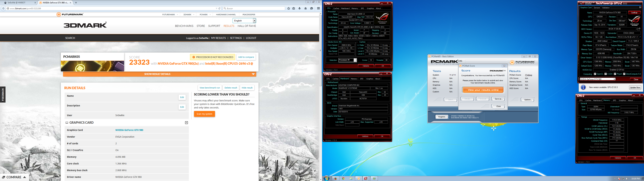Toggle the DirectCompute 5.0 checkbox in GPU-Z
The height and width of the screenshot is (181, 644).
pos(624,74)
